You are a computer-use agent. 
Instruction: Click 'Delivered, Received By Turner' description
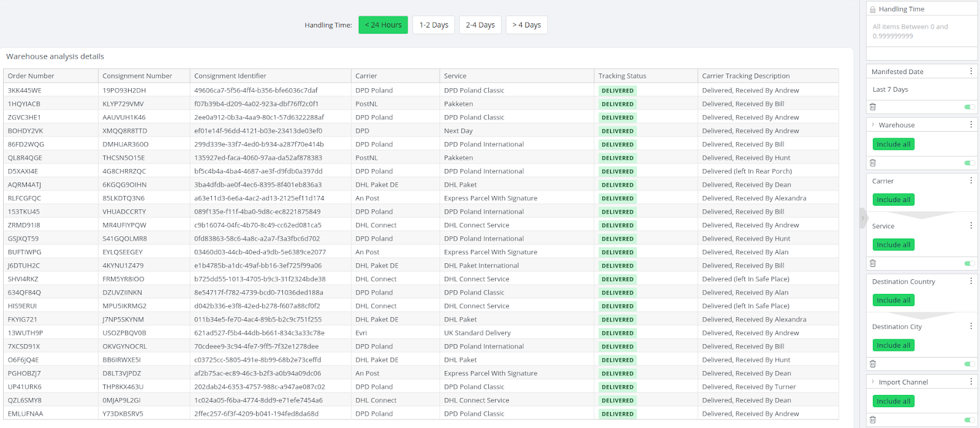coord(749,387)
